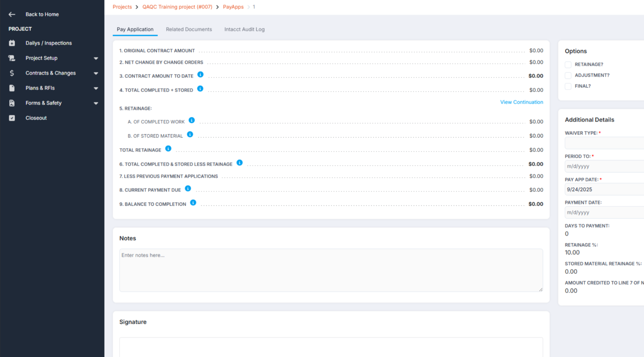The height and width of the screenshot is (357, 644).
Task: Expand the Forms & Safety section
Action: [x=96, y=103]
